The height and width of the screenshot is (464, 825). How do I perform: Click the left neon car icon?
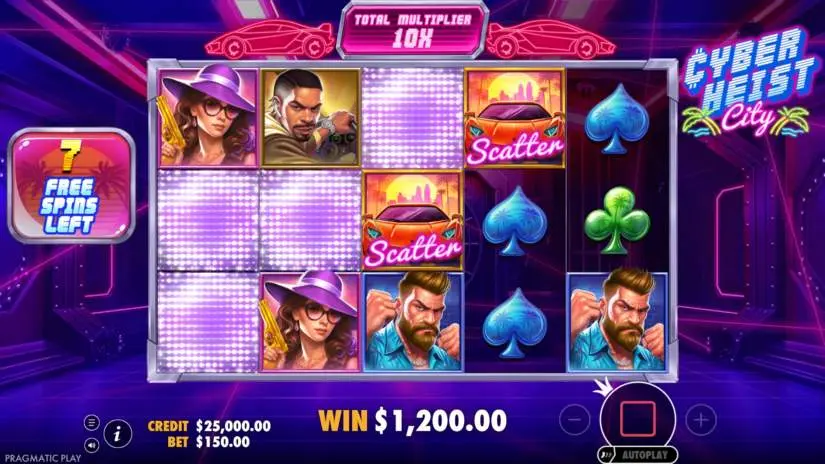click(x=269, y=39)
